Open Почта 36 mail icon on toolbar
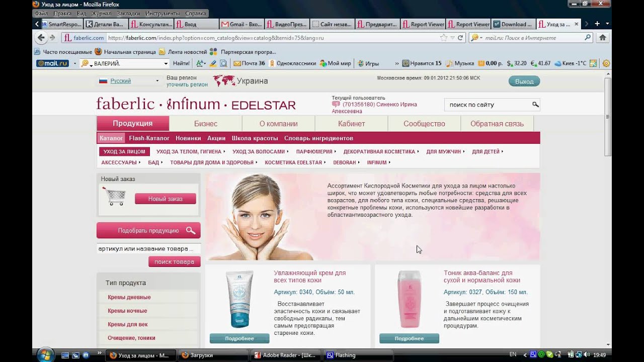 pyautogui.click(x=249, y=63)
